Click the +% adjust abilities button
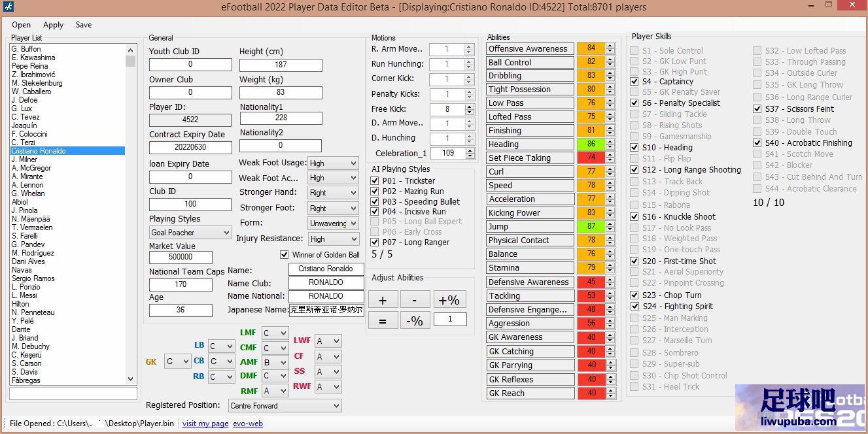The image size is (868, 434). 449,300
